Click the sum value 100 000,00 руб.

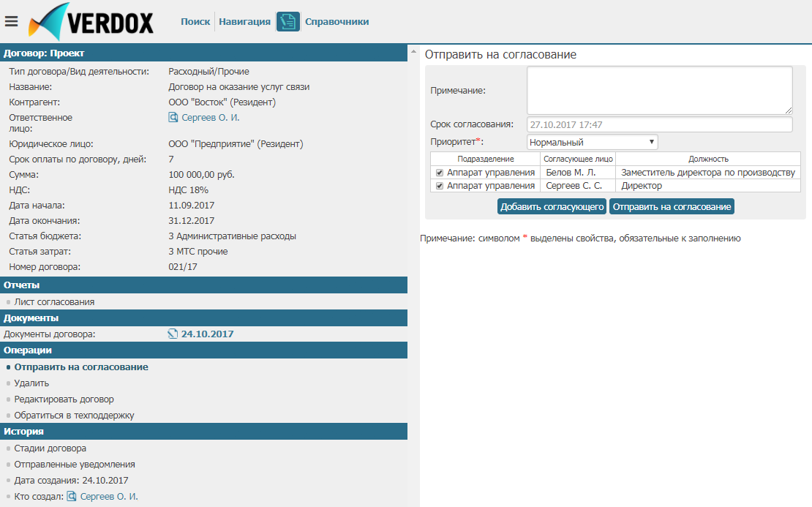pyautogui.click(x=201, y=175)
